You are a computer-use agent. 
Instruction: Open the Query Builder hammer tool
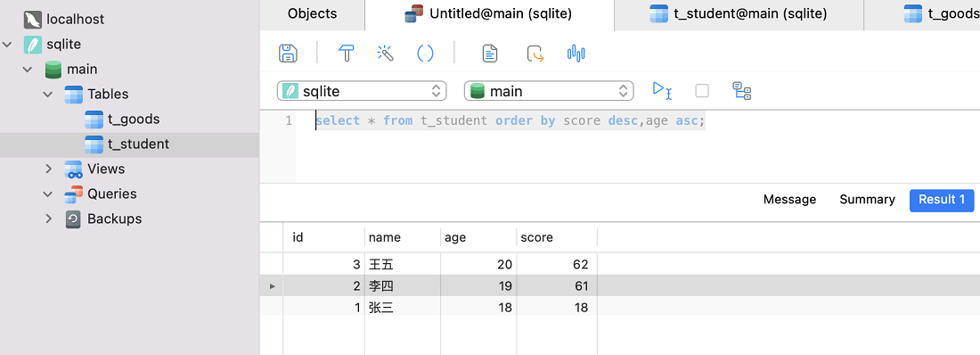coord(347,54)
